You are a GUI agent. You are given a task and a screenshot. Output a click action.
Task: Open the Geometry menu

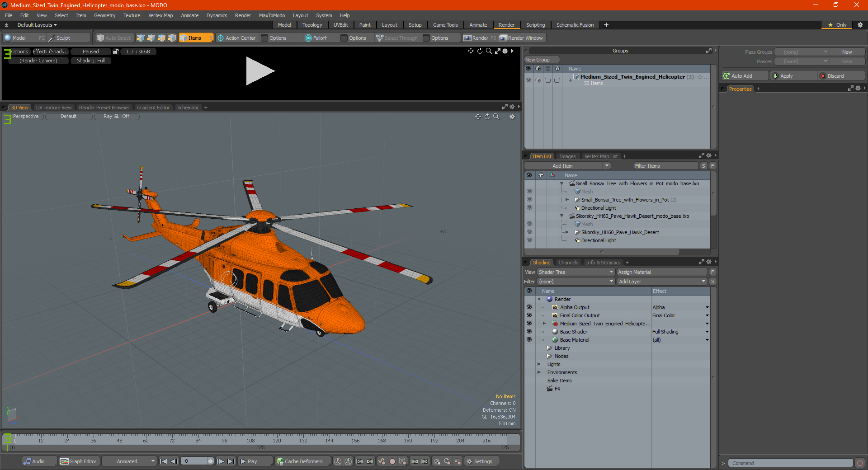(x=104, y=15)
